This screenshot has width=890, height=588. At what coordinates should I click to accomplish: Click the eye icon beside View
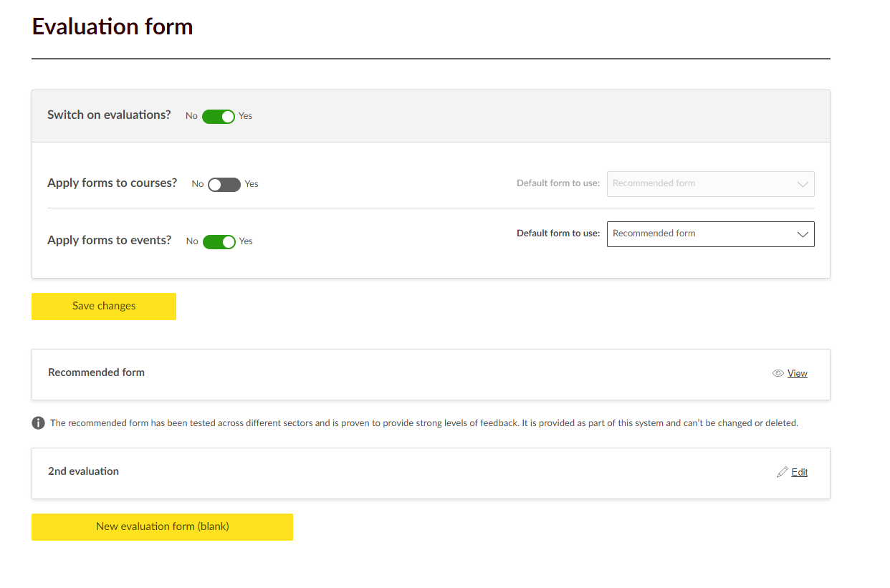[x=777, y=373]
